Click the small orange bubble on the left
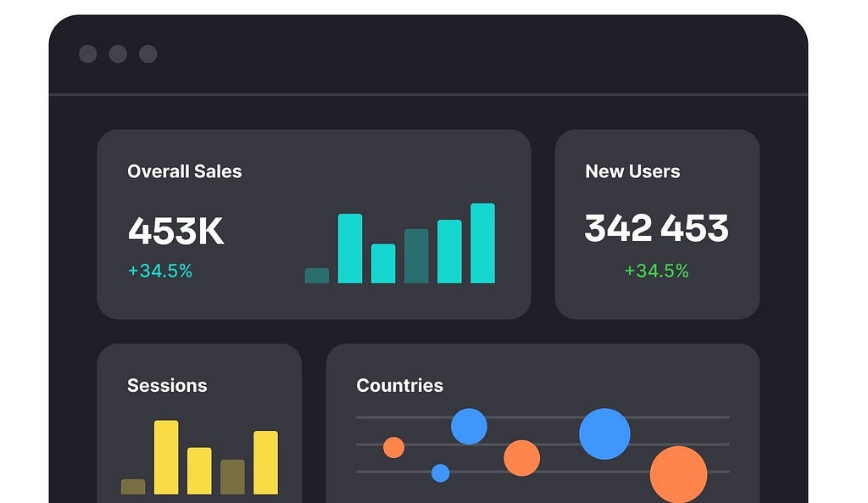This screenshot has width=868, height=503. pos(392,446)
